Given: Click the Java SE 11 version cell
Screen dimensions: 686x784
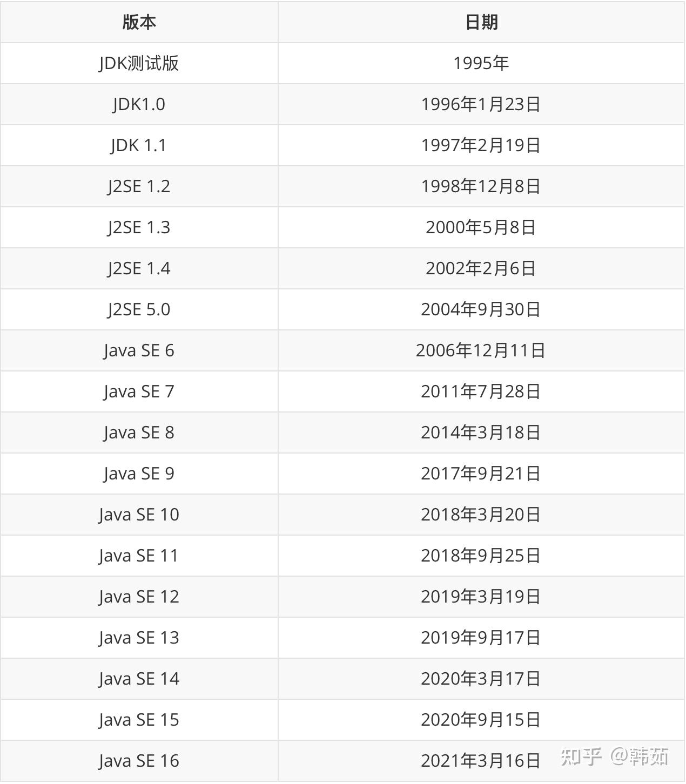Looking at the screenshot, I should pyautogui.click(x=139, y=556).
